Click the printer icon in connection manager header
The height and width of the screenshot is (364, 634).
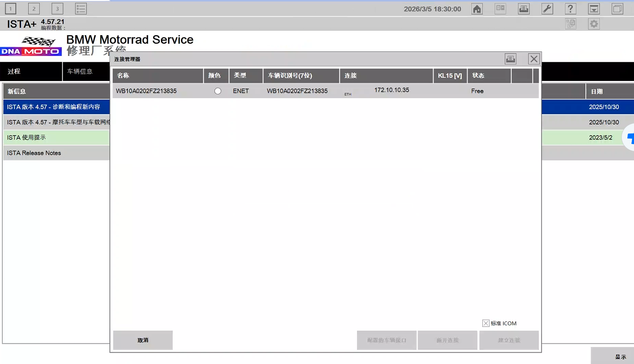511,59
